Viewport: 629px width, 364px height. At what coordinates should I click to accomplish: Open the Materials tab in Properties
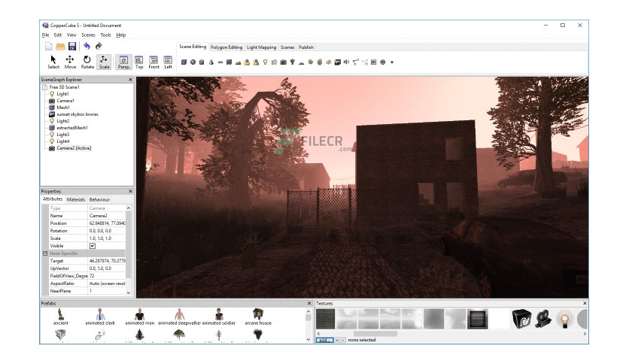(x=76, y=199)
